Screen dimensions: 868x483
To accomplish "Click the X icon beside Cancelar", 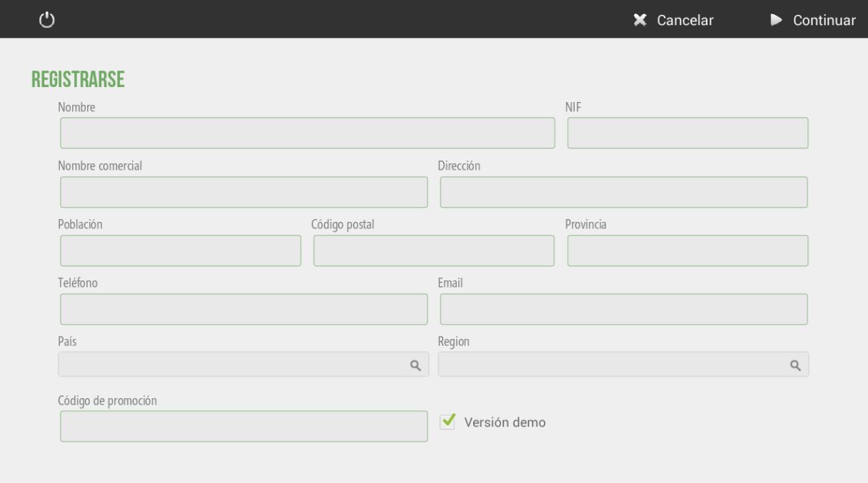I will click(640, 21).
